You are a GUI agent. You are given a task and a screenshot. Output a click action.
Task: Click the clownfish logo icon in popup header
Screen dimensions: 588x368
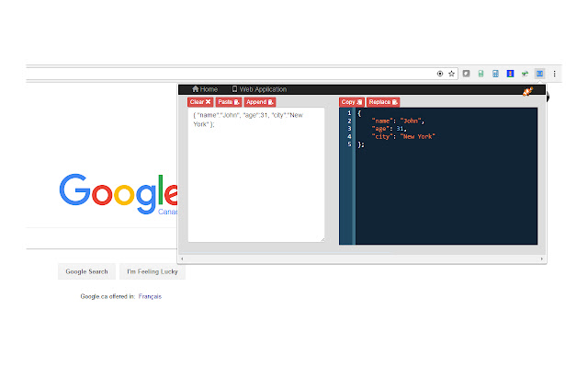(528, 91)
